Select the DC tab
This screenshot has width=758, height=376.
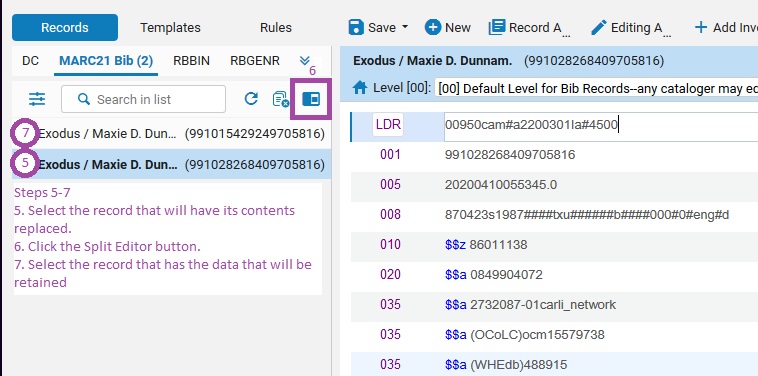point(30,61)
